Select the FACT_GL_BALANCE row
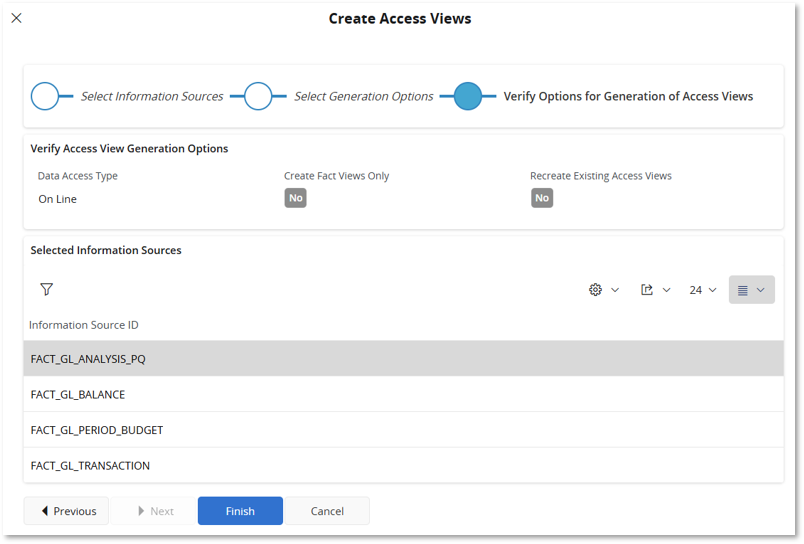804x544 pixels. coord(404,394)
